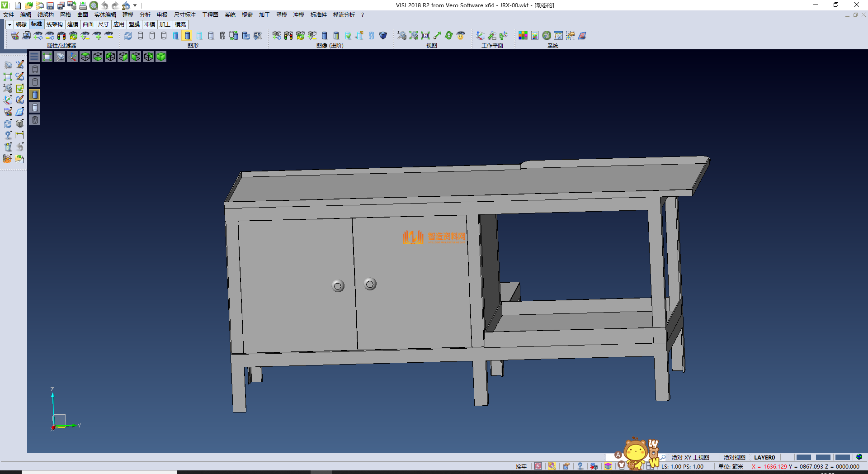Click the LAYER0 label in status bar
This screenshot has height=474, width=868.
764,457
